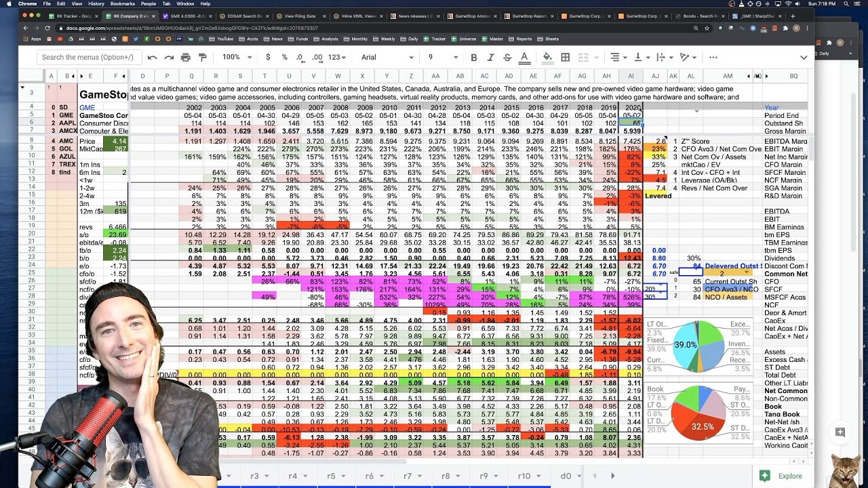
Task: Open the RK Tracker browser tab
Action: click(x=74, y=16)
